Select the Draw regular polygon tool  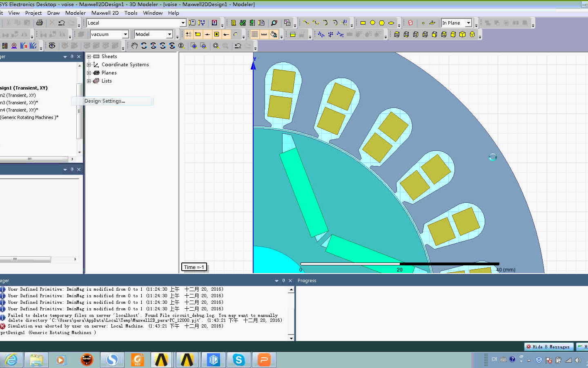(382, 23)
